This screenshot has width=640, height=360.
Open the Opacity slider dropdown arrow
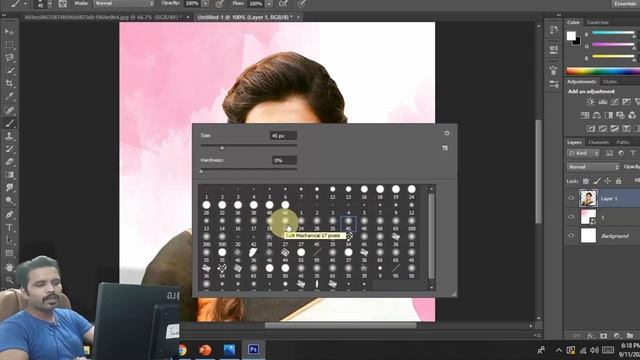[x=205, y=4]
